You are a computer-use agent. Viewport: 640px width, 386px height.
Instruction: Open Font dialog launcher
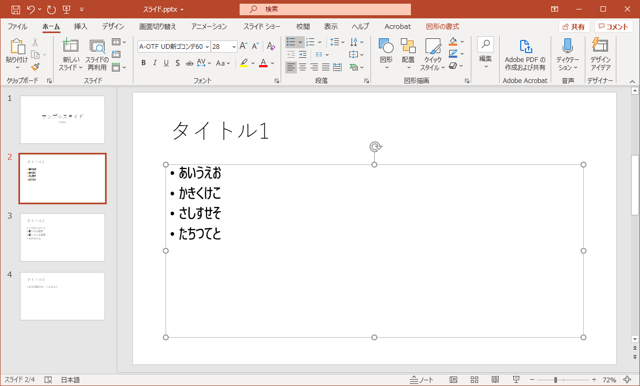[x=277, y=81]
